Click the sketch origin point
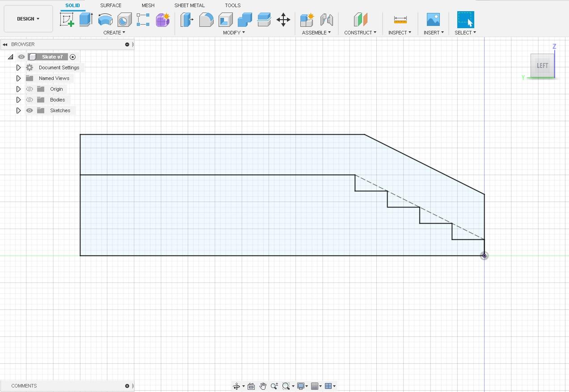 point(484,256)
